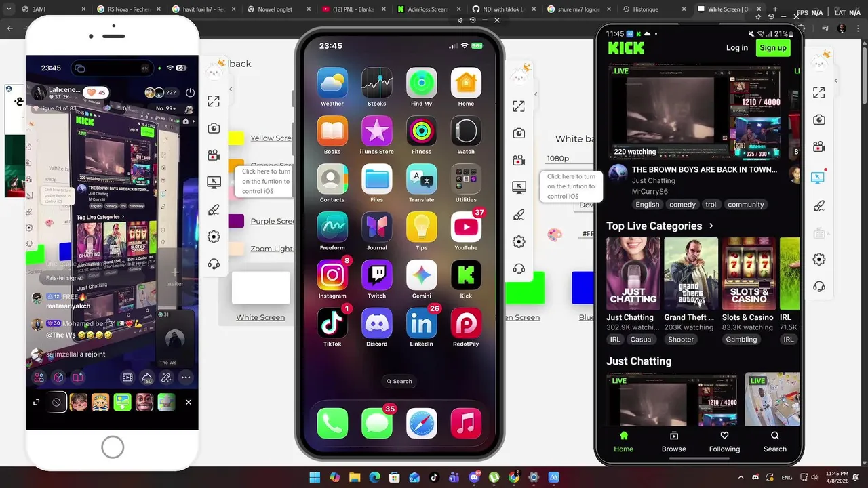Open the White Screen link on the webpage

(260, 317)
